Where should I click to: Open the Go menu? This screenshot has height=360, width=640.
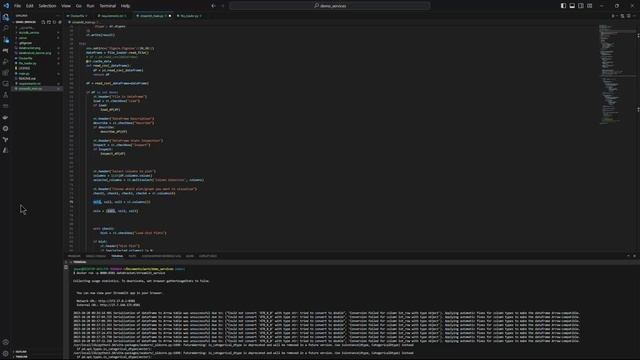click(79, 6)
